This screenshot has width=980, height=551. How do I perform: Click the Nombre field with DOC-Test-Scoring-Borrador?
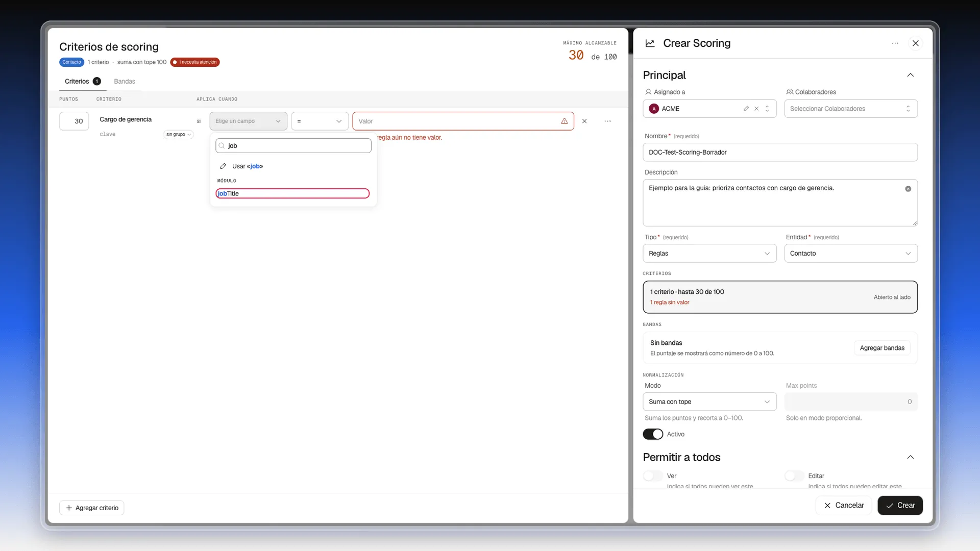(x=780, y=153)
